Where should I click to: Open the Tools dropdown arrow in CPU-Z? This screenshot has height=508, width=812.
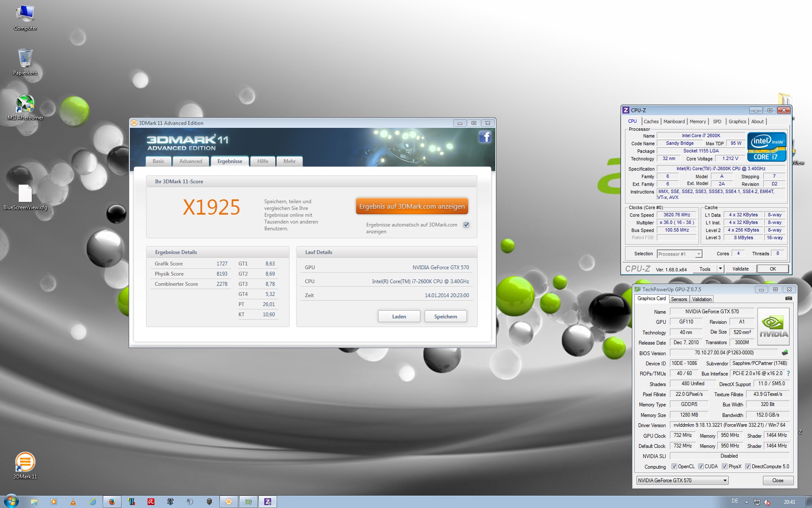pos(720,269)
